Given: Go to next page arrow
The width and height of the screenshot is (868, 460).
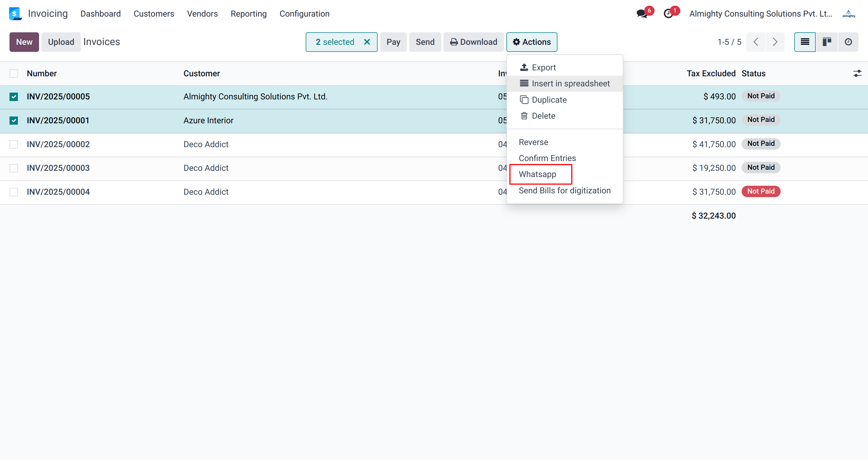Looking at the screenshot, I should [775, 42].
